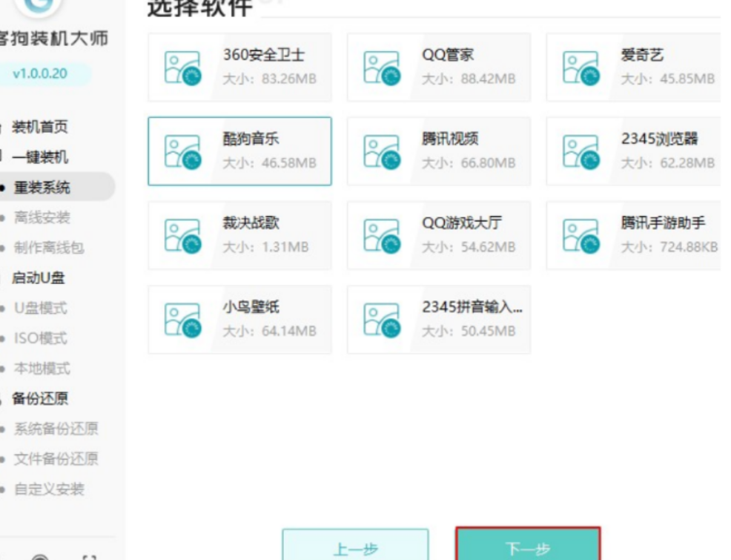Image resolution: width=731 pixels, height=560 pixels.
Task: Click the 腾讯手游助手 software icon
Action: click(x=581, y=236)
